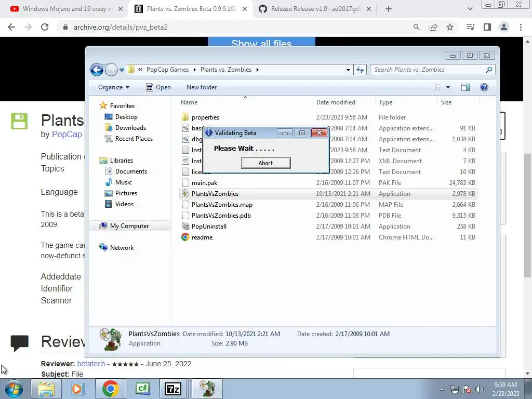Click Open in the Explorer toolbar
The height and width of the screenshot is (399, 532).
pyautogui.click(x=158, y=87)
